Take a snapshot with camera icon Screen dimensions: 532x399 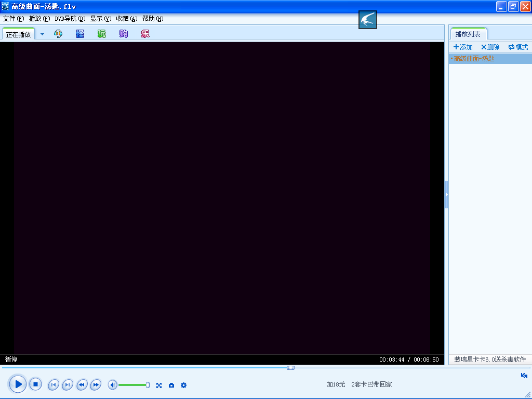pyautogui.click(x=171, y=385)
